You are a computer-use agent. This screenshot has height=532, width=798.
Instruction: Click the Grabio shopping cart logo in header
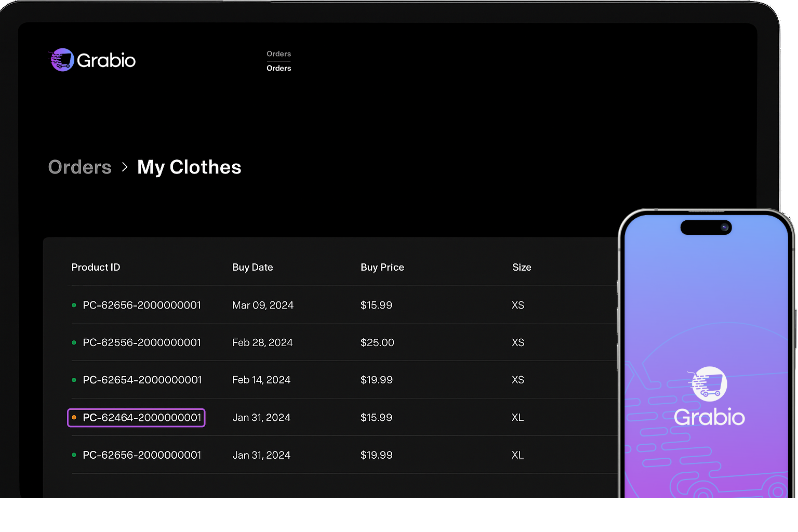62,60
